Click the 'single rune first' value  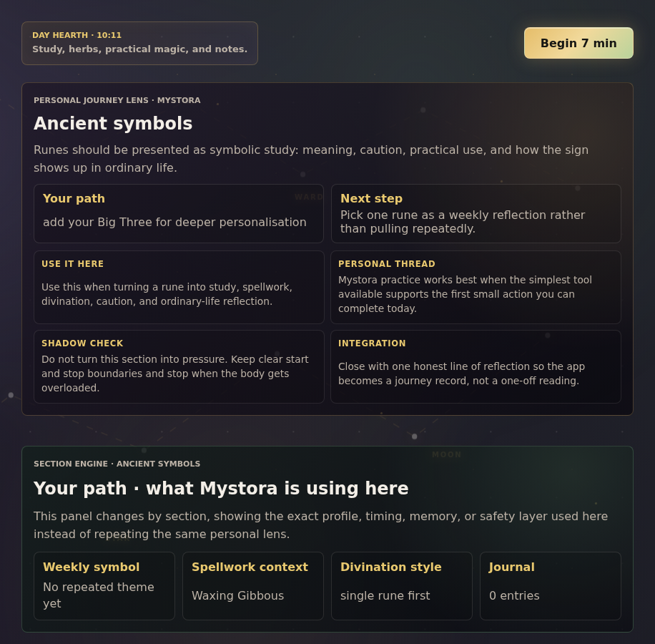coord(385,595)
